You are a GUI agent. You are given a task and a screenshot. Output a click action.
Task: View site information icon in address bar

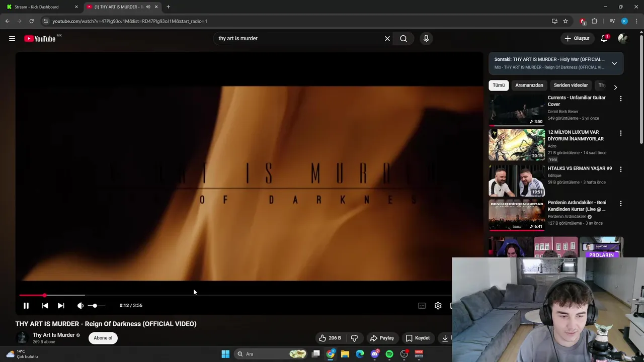[x=46, y=21]
